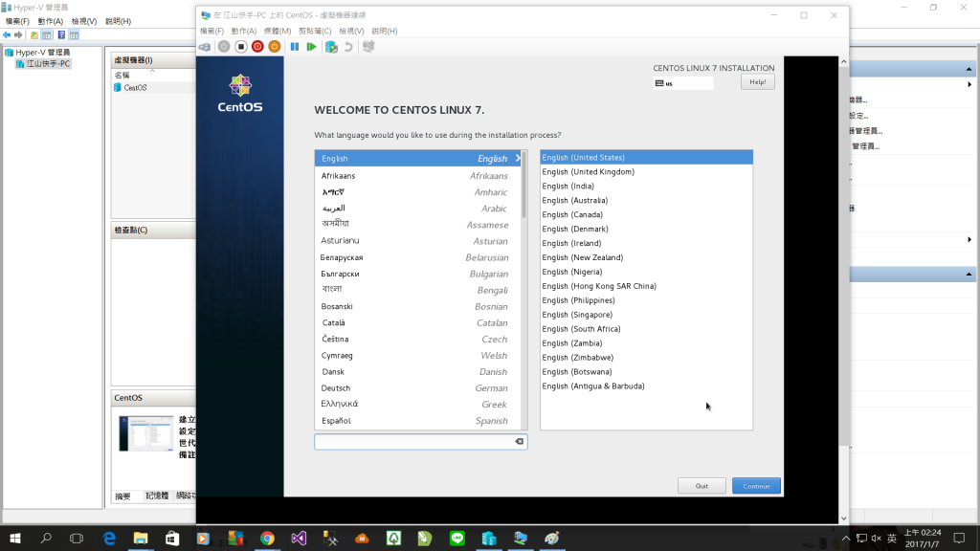Open File Explorer from taskbar

[x=141, y=539]
